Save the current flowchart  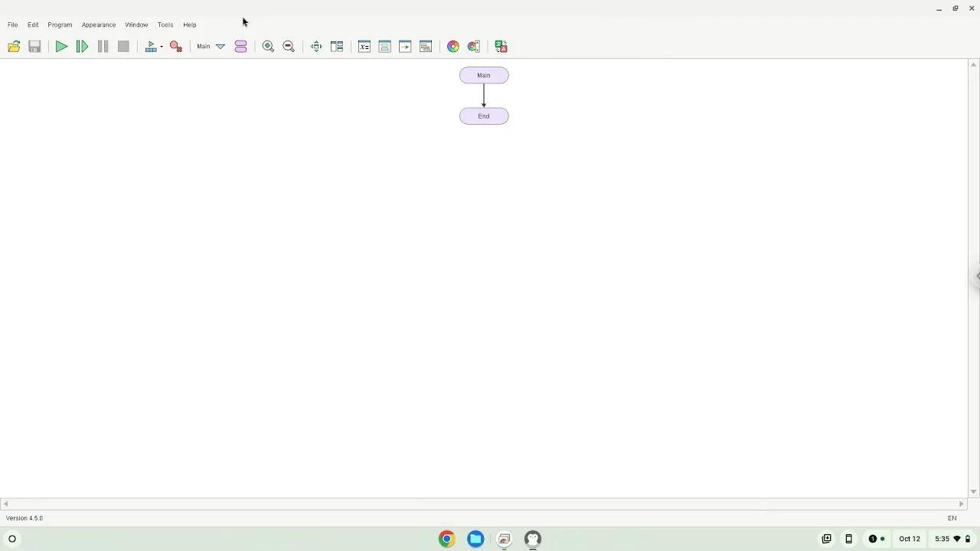[x=34, y=46]
